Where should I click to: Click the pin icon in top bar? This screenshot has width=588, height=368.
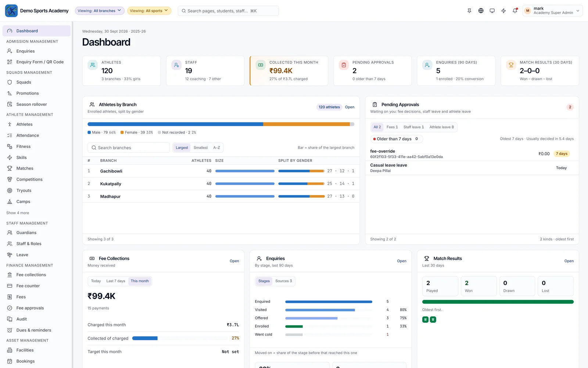pos(469,11)
